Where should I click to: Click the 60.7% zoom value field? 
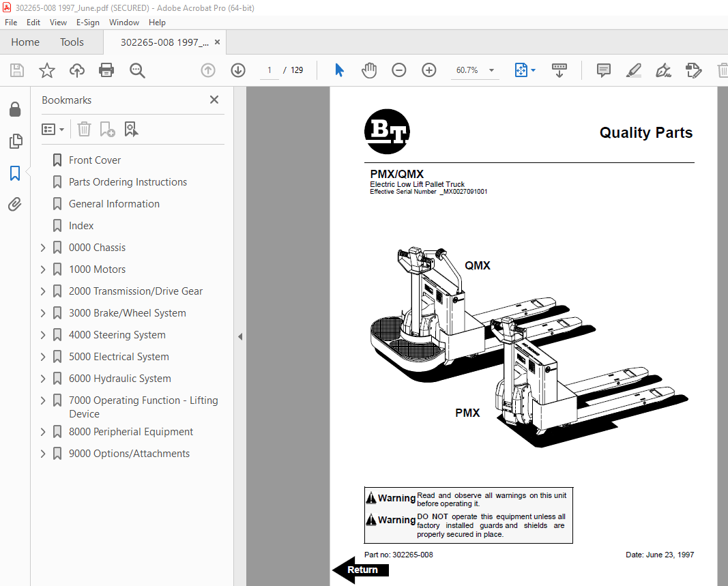pos(467,70)
